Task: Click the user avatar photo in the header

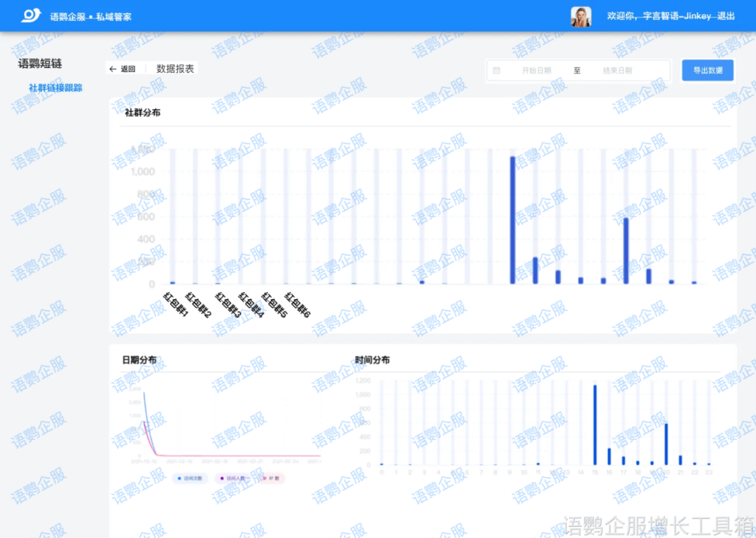Action: [580, 15]
